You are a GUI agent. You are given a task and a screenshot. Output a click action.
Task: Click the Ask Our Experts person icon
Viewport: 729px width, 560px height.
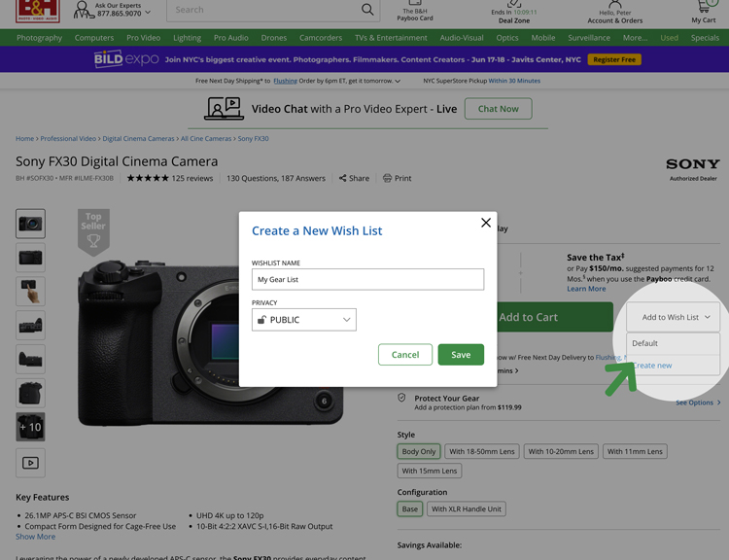(x=84, y=10)
